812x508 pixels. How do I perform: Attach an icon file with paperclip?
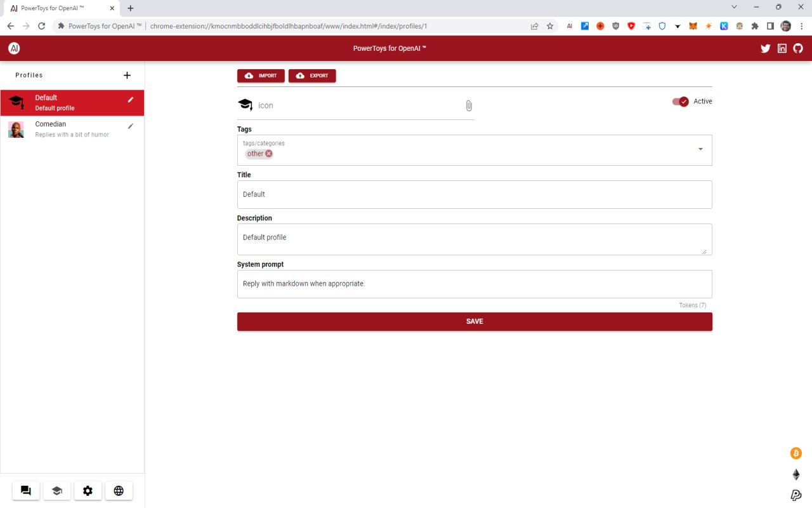point(469,105)
